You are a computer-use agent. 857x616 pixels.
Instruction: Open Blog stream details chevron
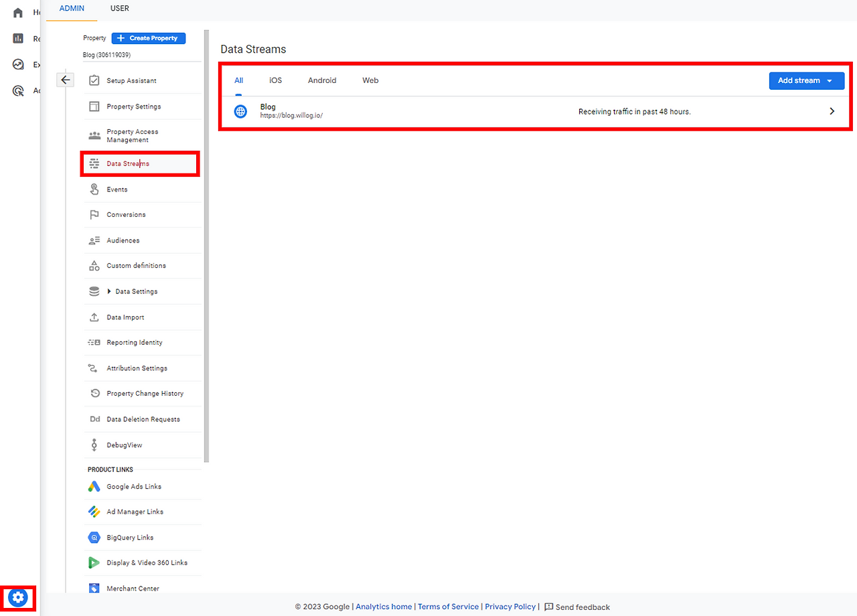832,111
